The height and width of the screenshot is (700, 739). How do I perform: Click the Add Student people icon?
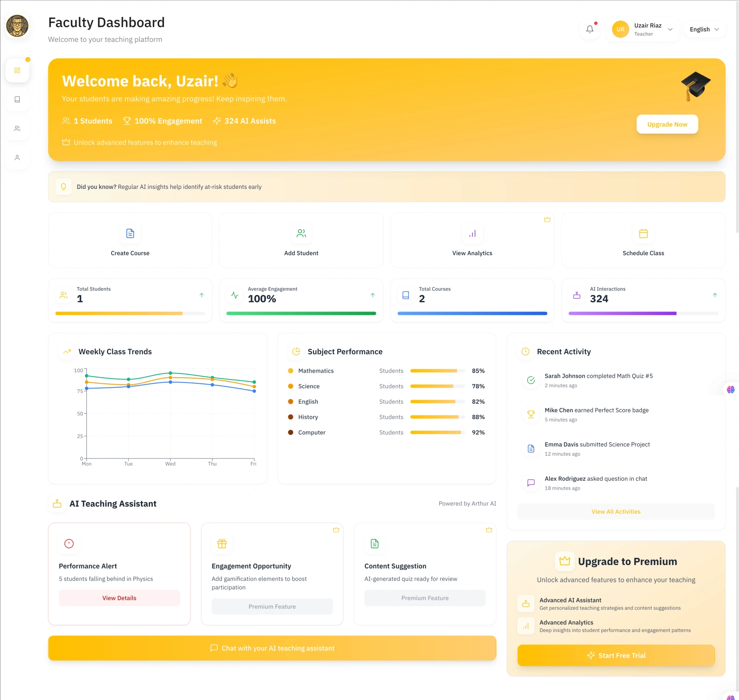(x=301, y=233)
